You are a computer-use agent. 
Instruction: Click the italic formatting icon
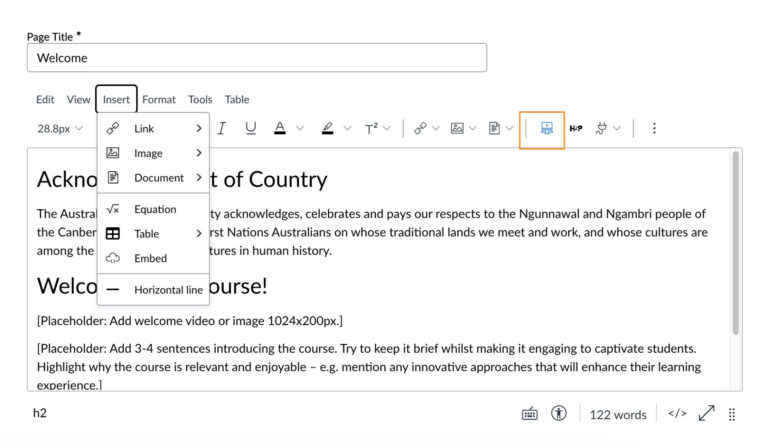coord(221,128)
